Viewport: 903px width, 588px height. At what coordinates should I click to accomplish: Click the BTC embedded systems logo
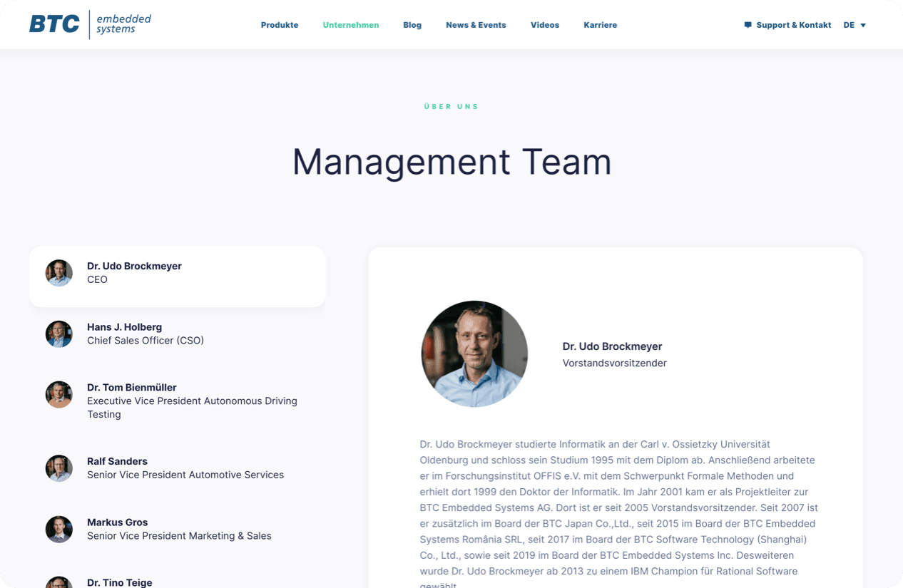[x=90, y=24]
